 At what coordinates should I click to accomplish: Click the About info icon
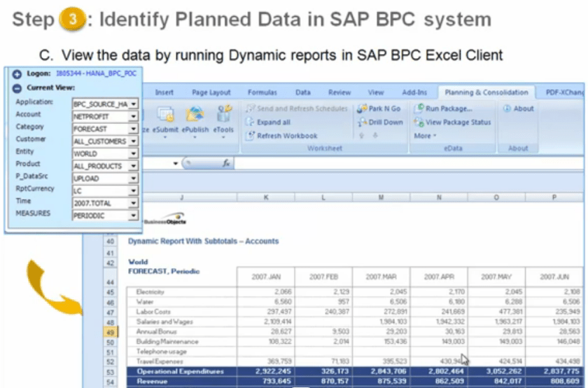click(507, 109)
